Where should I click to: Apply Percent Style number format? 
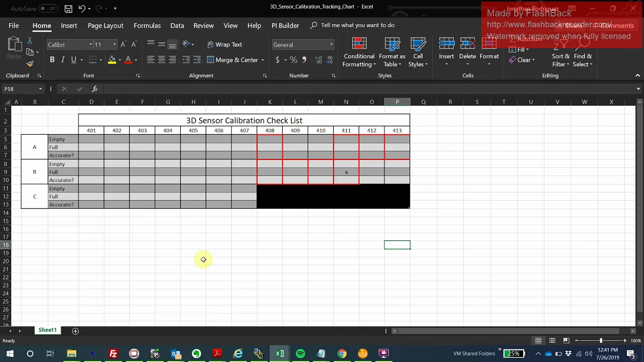click(294, 60)
